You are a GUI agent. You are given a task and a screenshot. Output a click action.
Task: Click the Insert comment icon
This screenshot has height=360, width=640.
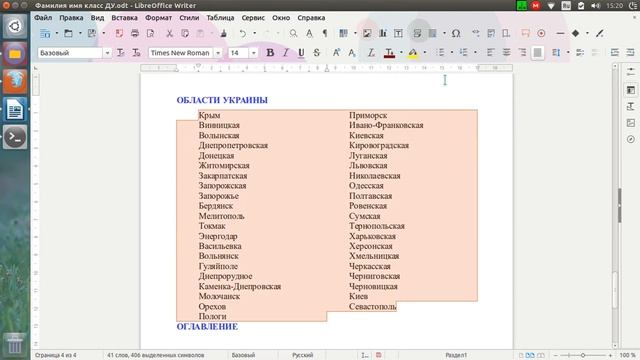point(525,33)
